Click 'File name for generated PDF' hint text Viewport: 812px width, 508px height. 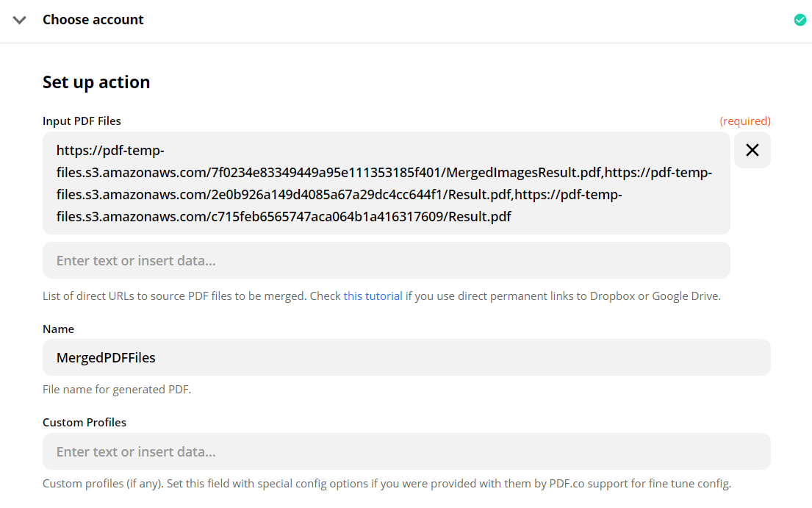[x=117, y=390]
